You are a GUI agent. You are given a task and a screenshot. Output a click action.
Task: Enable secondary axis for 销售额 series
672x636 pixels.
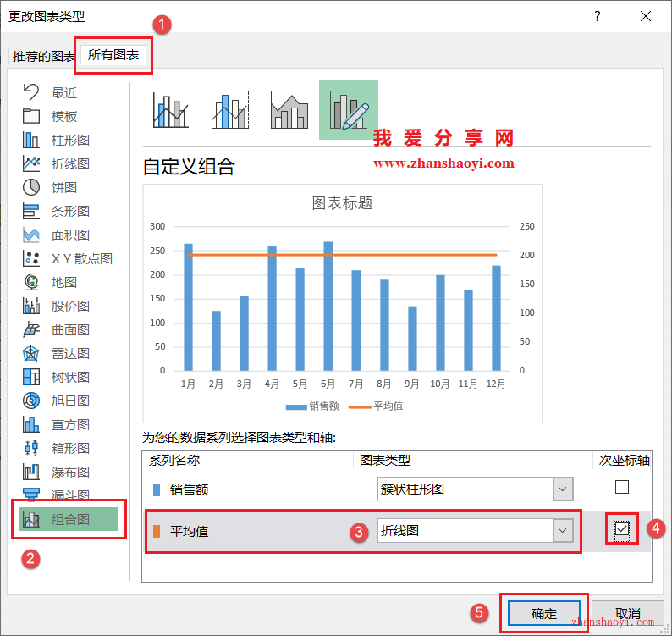click(x=622, y=487)
